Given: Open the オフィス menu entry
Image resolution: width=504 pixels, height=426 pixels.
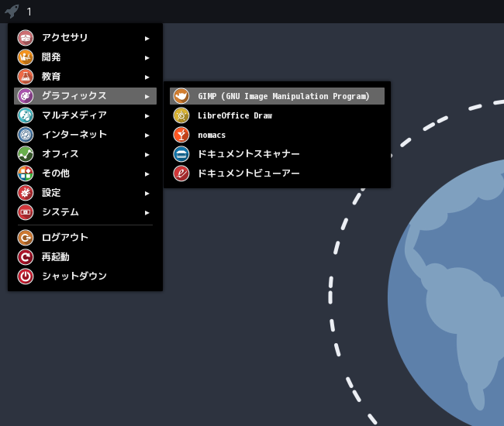Looking at the screenshot, I should [x=85, y=154].
